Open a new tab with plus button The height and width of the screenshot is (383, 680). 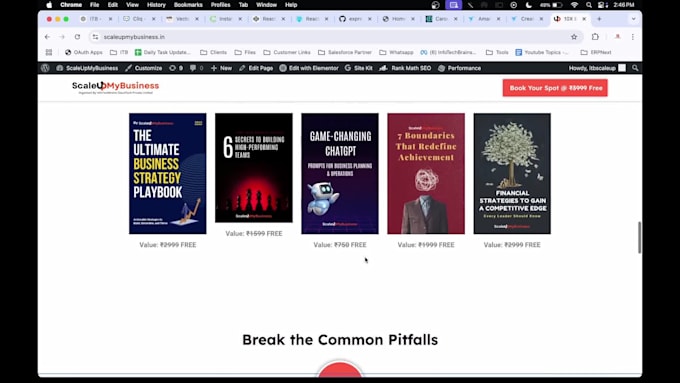tap(599, 19)
